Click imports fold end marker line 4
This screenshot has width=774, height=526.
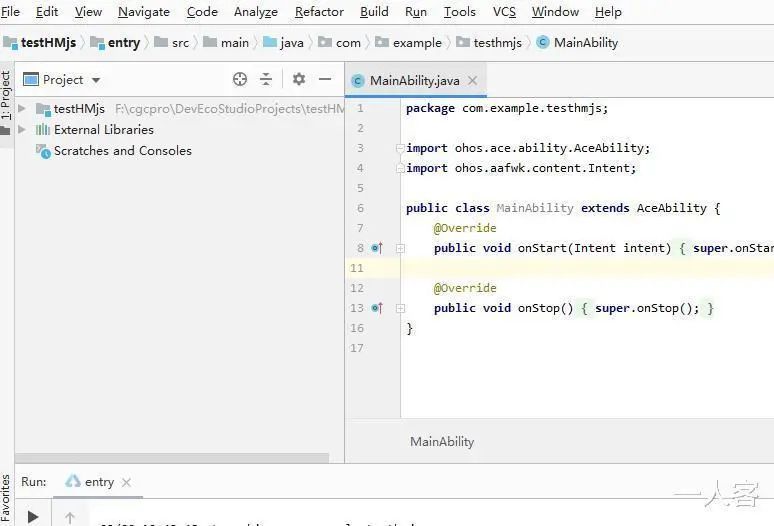click(400, 168)
